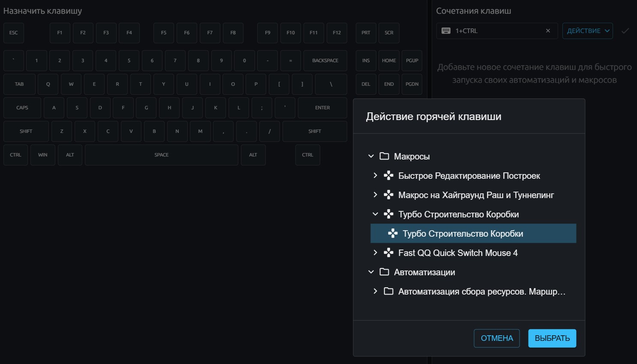This screenshot has width=637, height=364.
Task: Click the BACKSPACE key
Action: click(x=325, y=61)
